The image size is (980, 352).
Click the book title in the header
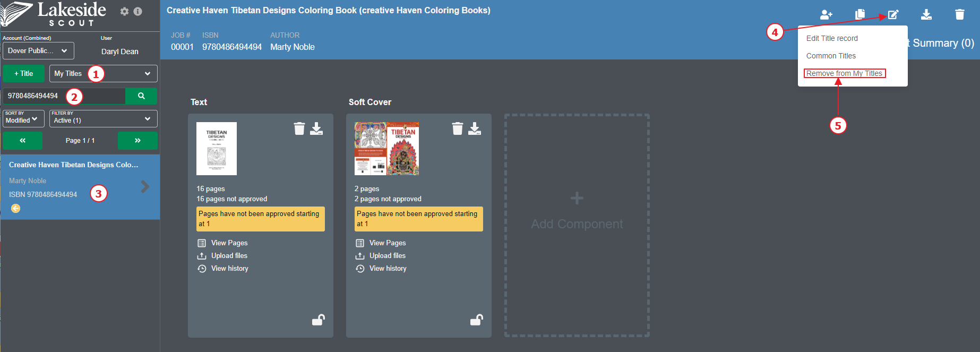tap(329, 10)
